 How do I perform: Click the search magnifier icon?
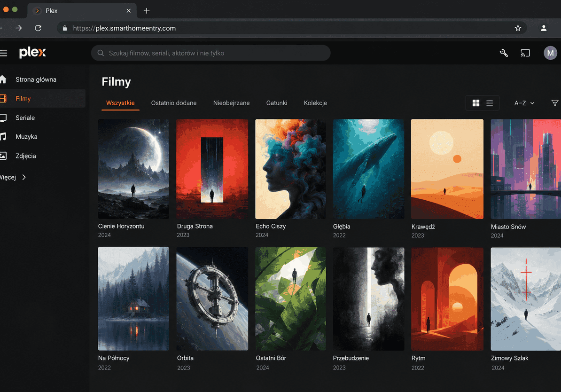point(101,53)
